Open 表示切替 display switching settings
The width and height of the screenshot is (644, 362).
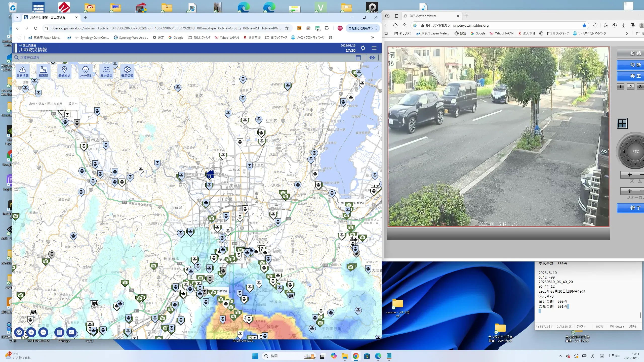127,71
